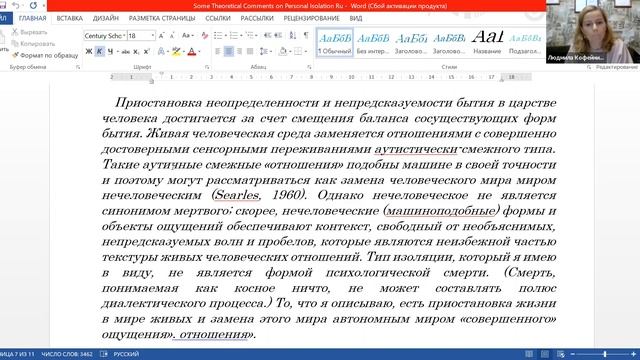
Task: Expand the Font (Шрифт) dialog launcher
Action: coord(207,67)
